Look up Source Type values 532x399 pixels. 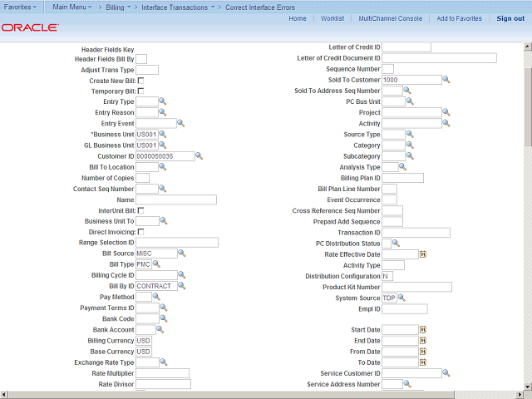pyautogui.click(x=410, y=134)
